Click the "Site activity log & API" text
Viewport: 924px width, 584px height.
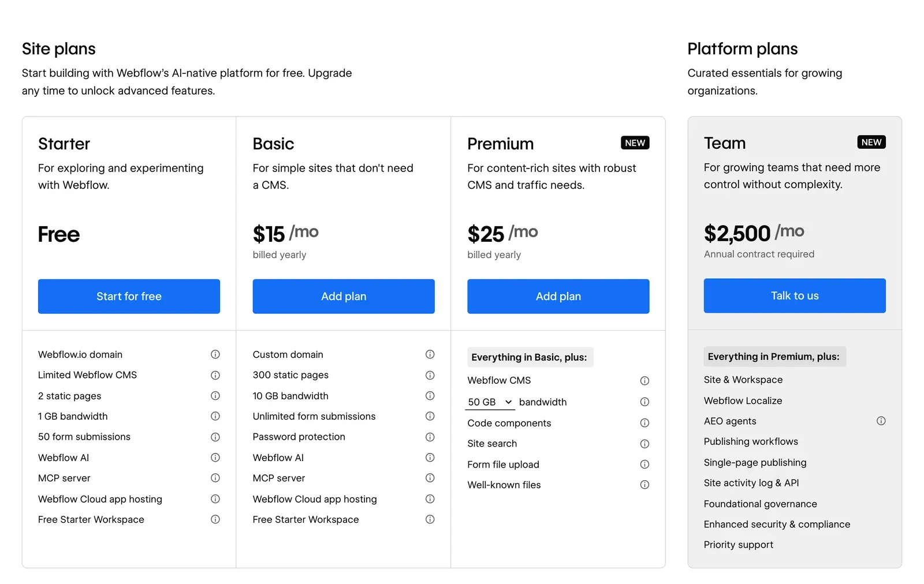pos(751,483)
